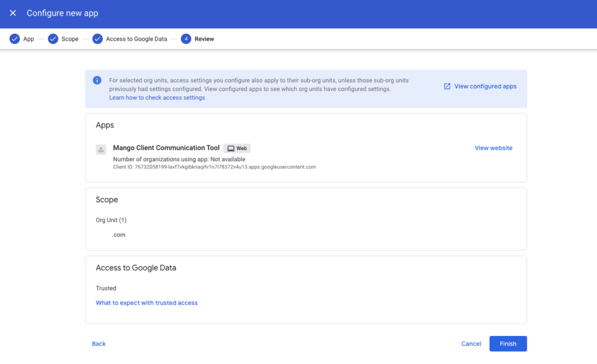Click the Apps section heading
The image size is (597, 364).
pos(105,125)
